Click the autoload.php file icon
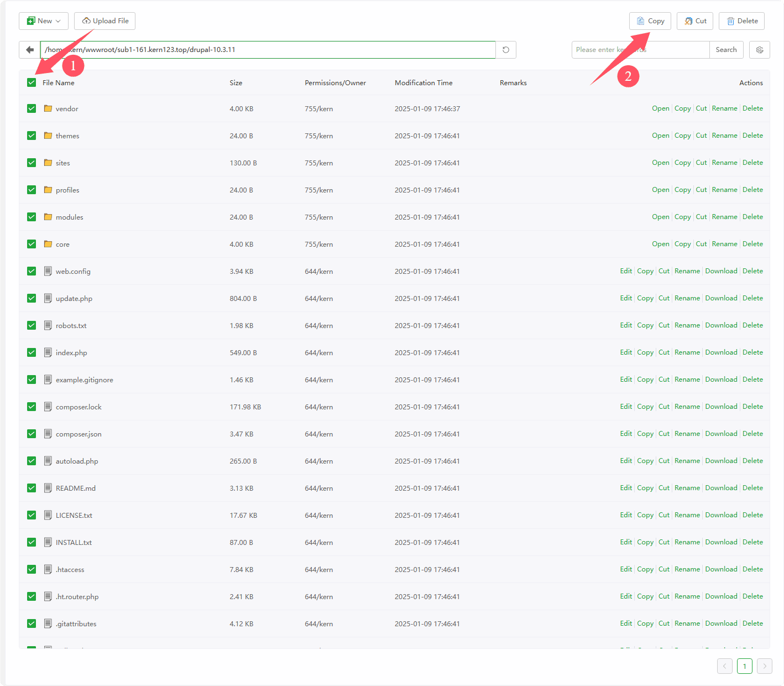Image resolution: width=784 pixels, height=686 pixels. pos(48,461)
